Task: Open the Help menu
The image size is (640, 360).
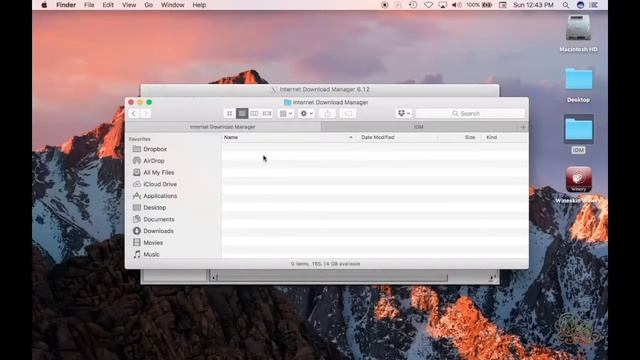Action: click(x=199, y=5)
